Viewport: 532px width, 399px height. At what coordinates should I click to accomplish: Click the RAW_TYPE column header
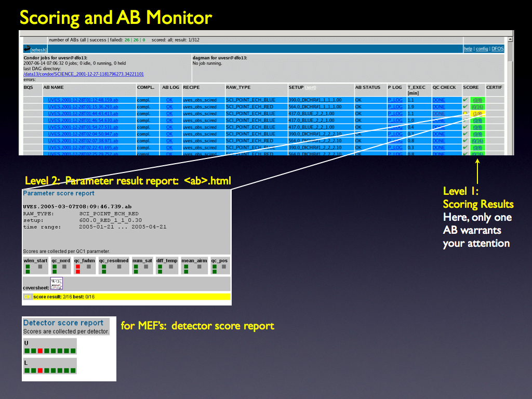[238, 87]
